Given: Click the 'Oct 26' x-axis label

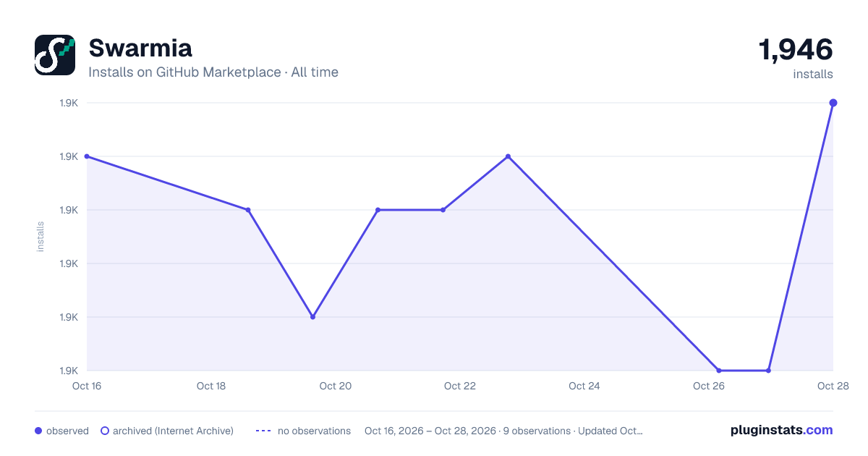Looking at the screenshot, I should [709, 386].
